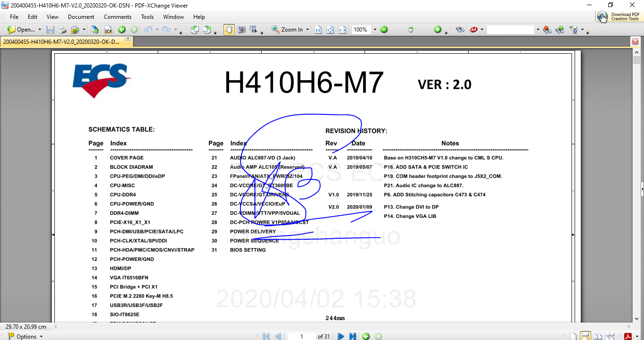Click the blue download arrow icon
This screenshot has width=644, height=340.
[95, 29]
